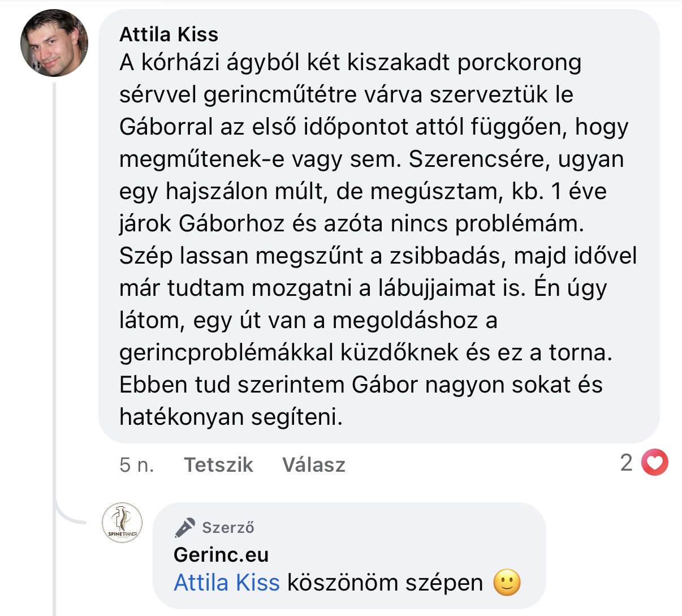This screenshot has width=682, height=616.
Task: Click the Szerző author label
Action: [228, 528]
